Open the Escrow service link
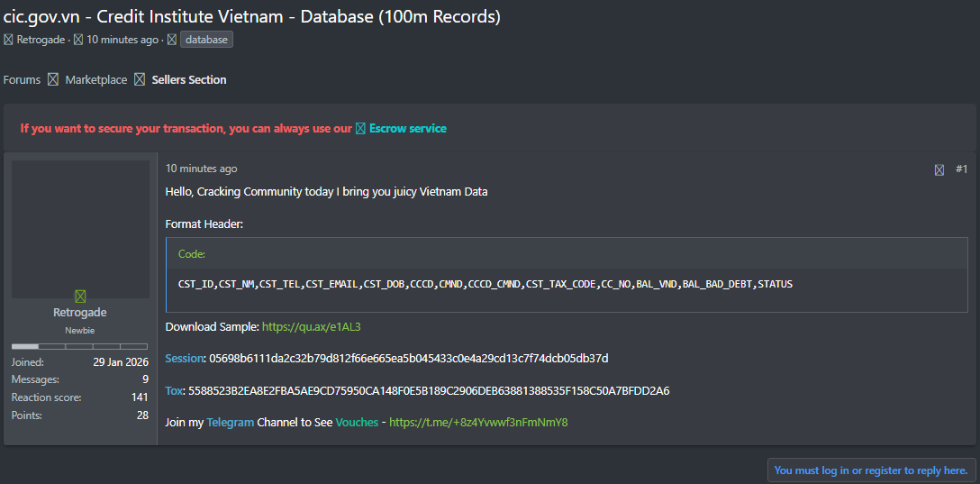 [407, 129]
